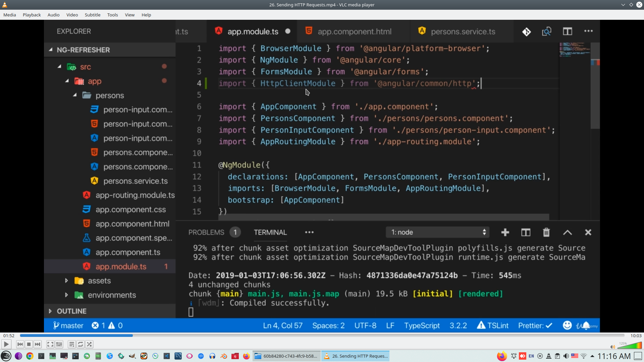Viewport: 644px width, 362px height.
Task: Show the playlist panel
Action: point(71,344)
